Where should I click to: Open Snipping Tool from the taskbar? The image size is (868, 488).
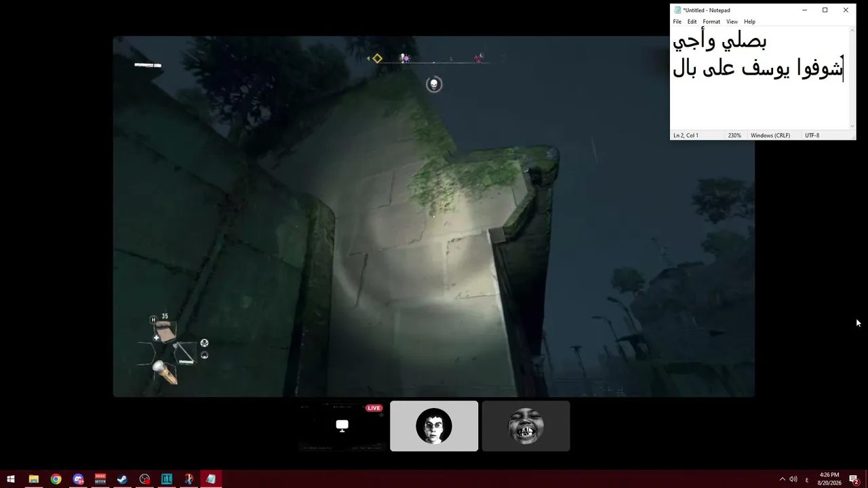pyautogui.click(x=189, y=479)
